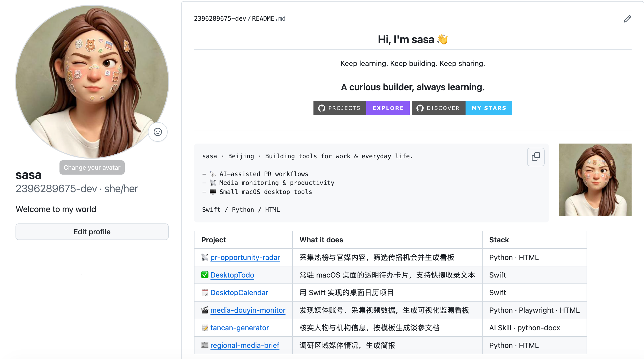Viewport: 644px width, 359px height.
Task: Click the Stack cell of the DesktopTodo row
Action: point(535,275)
